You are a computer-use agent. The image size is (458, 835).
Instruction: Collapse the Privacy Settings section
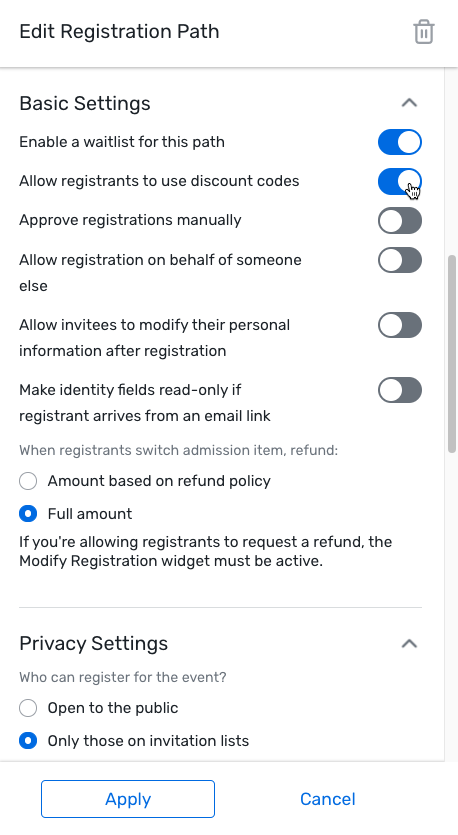[x=409, y=643]
